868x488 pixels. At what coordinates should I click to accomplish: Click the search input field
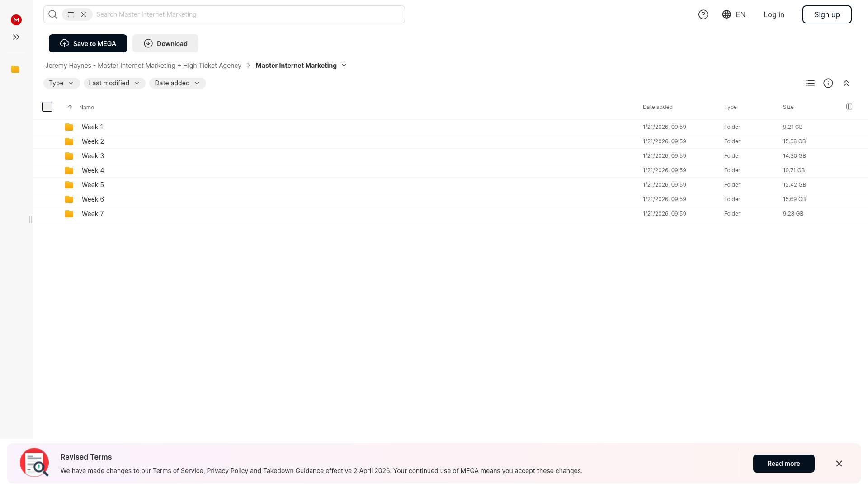249,14
